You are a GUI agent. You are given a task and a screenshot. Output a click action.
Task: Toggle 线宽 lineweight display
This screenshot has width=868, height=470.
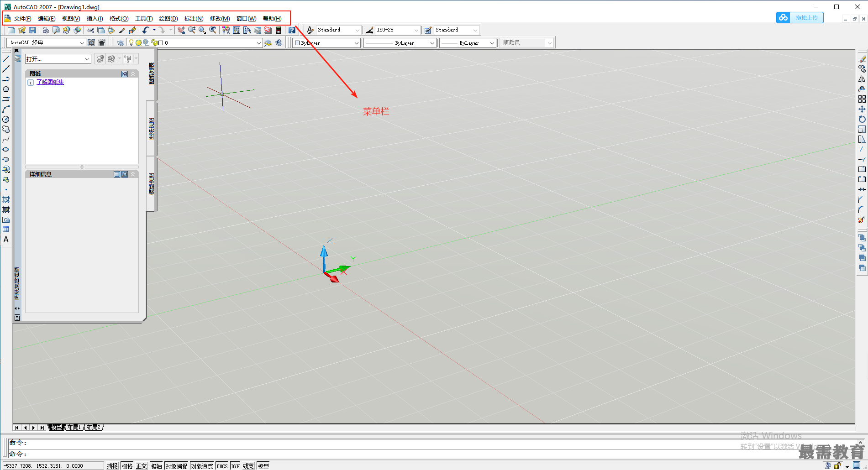click(248, 466)
